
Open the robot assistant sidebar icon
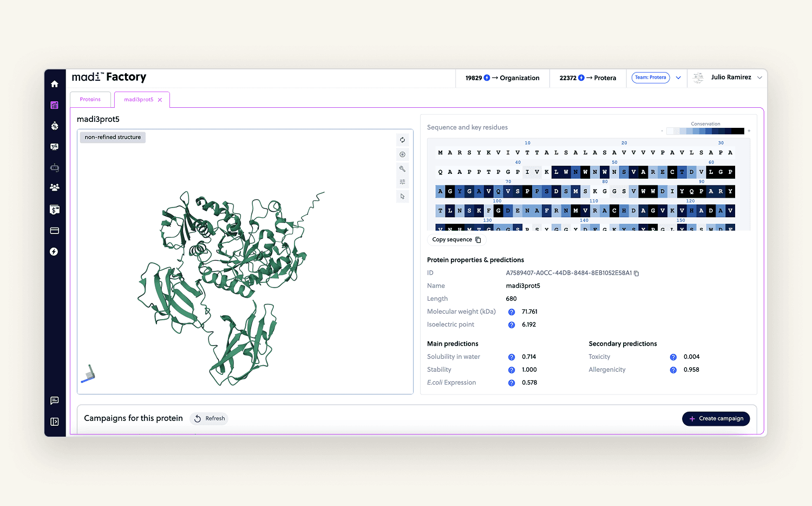(x=55, y=168)
